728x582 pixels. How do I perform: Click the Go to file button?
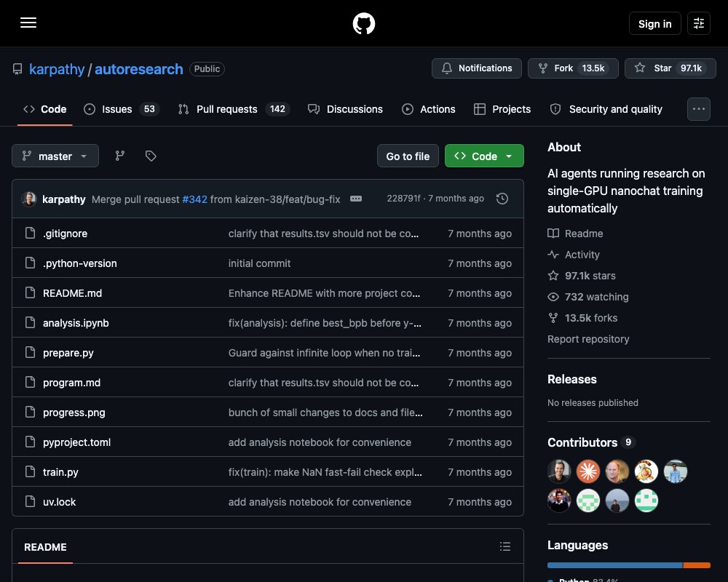pos(408,156)
